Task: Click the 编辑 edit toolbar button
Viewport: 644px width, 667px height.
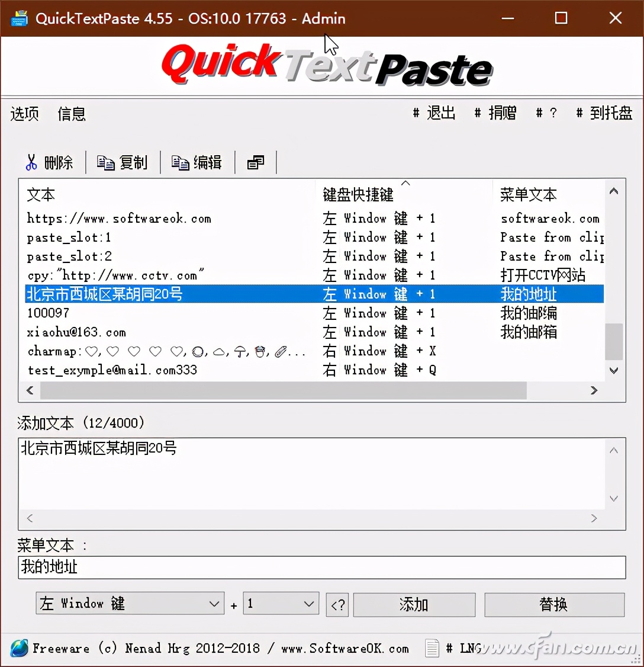Action: (197, 162)
